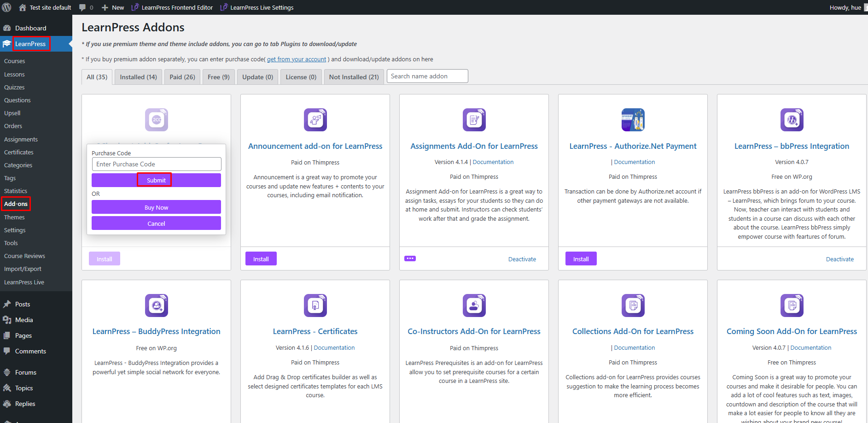Open Documentation link on Collections card
The height and width of the screenshot is (423, 868).
[635, 348]
